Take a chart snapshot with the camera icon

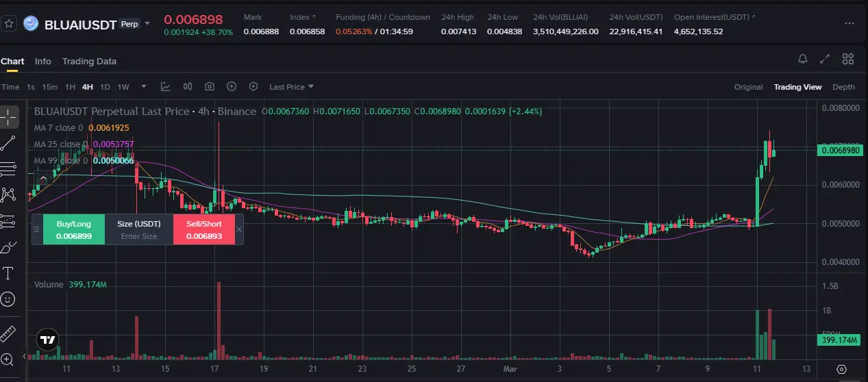[210, 87]
